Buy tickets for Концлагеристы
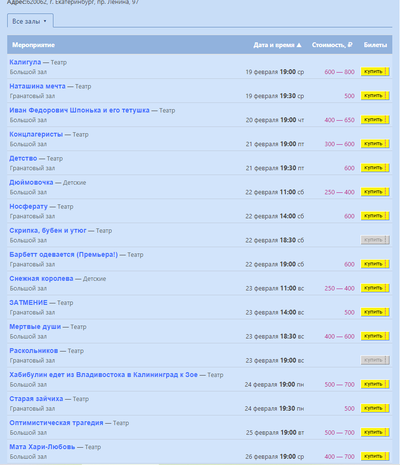400x465 pixels. click(x=375, y=144)
